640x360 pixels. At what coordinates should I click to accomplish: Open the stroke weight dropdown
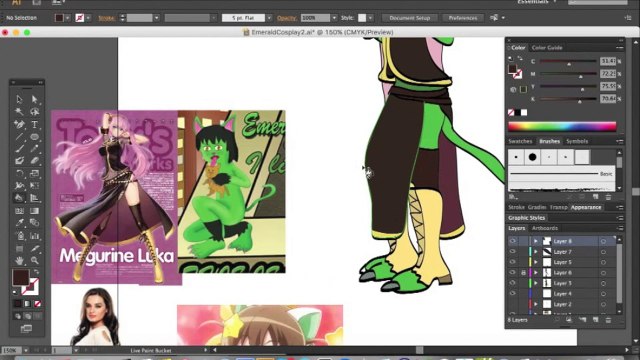point(157,18)
